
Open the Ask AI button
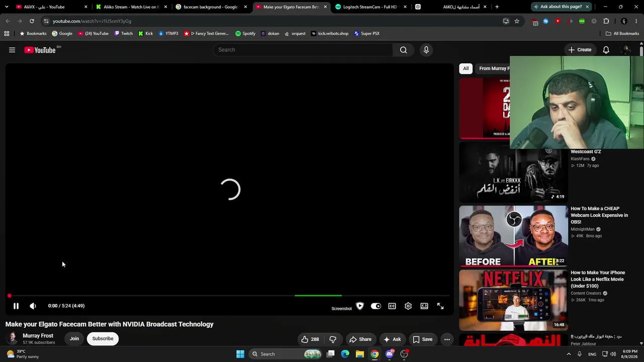point(392,339)
